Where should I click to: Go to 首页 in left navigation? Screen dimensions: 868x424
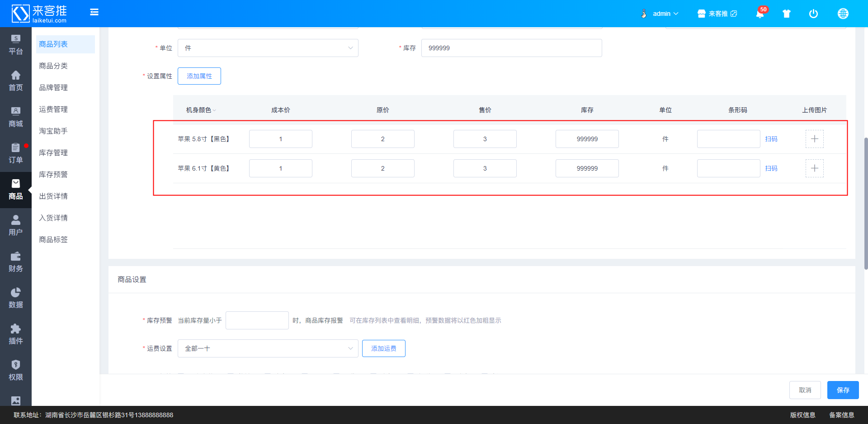[x=16, y=81]
